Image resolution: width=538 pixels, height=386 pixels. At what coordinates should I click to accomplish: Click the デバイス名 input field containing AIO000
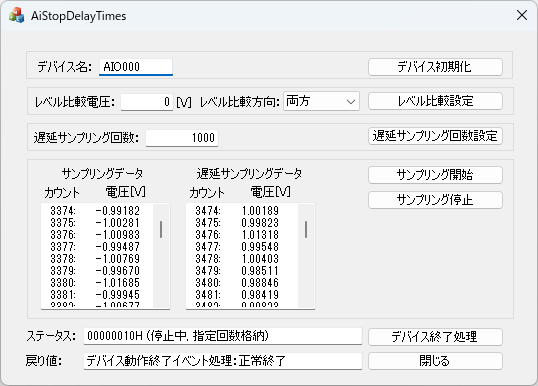[x=136, y=67]
